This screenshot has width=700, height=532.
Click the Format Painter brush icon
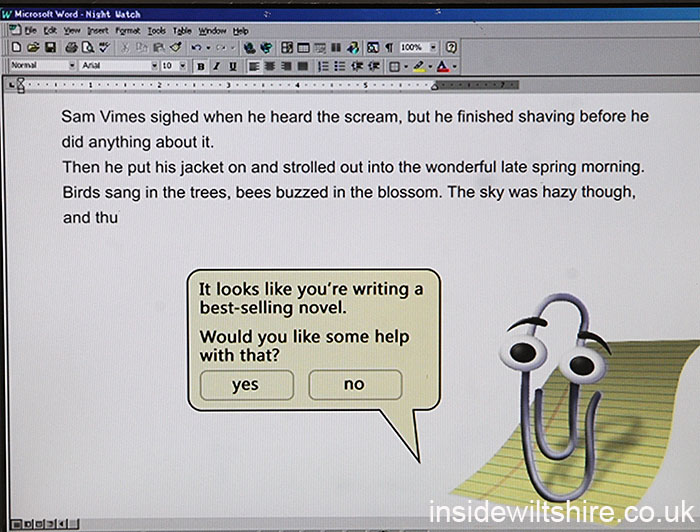pyautogui.click(x=176, y=47)
